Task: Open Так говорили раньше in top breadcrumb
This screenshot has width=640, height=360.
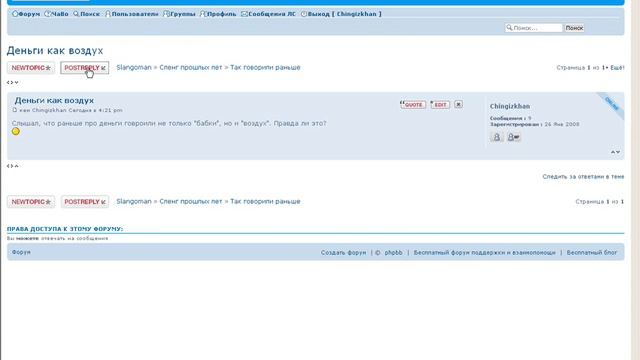Action: pyautogui.click(x=265, y=67)
